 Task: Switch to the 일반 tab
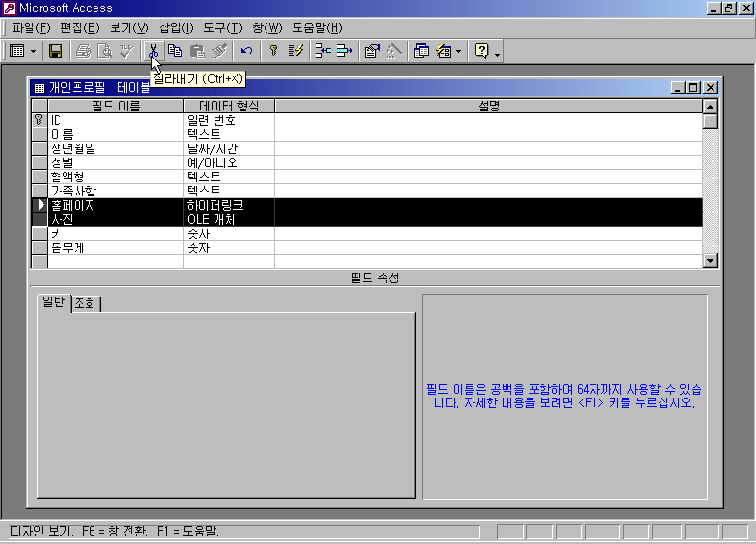(54, 302)
